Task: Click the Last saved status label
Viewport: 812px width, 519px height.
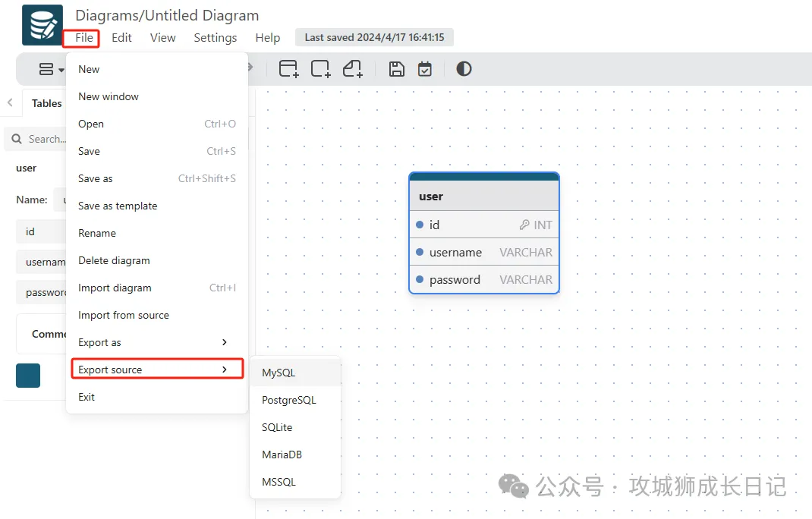Action: (x=374, y=37)
